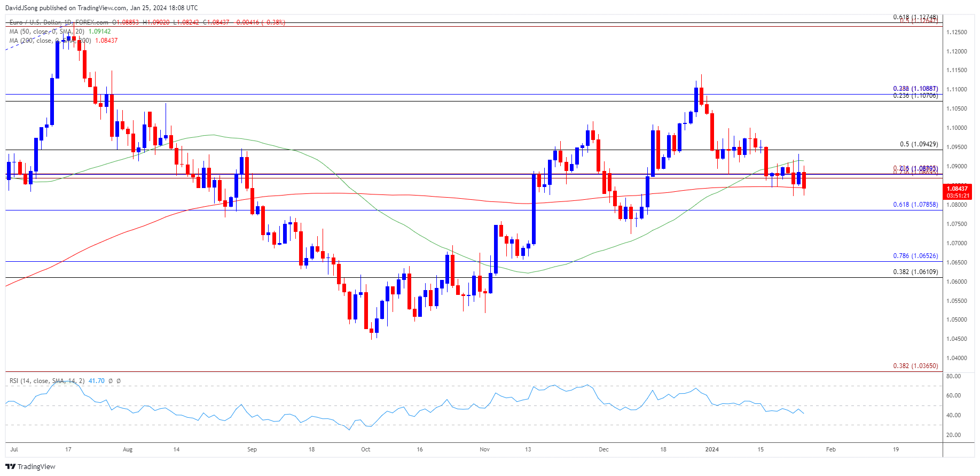Image resolution: width=980 pixels, height=476 pixels.
Task: Click the high price H1.09020 value
Action: (156, 22)
